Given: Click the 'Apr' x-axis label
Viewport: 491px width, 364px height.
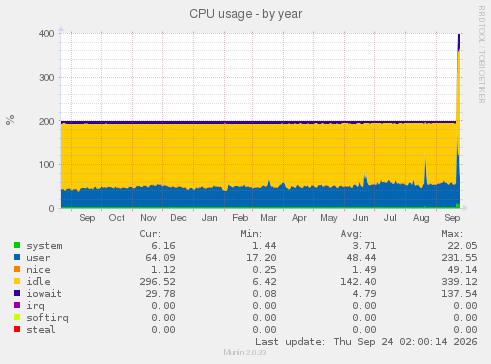Looking at the screenshot, I should (x=299, y=218).
